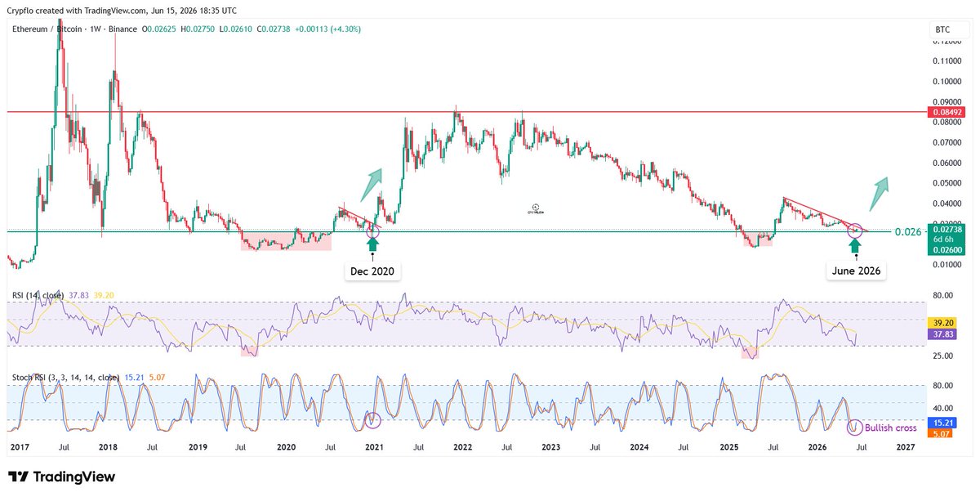This screenshot has width=980, height=497.
Task: Click 2019 on the time axis
Action: coord(198,448)
